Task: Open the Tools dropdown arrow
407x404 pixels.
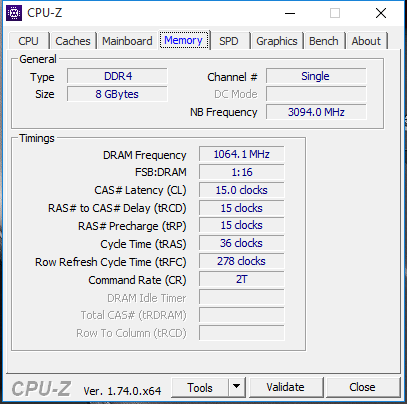Action: click(237, 387)
